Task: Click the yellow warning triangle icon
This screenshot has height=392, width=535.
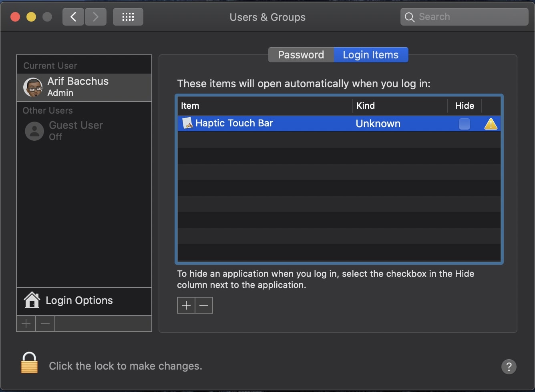Action: (491, 124)
